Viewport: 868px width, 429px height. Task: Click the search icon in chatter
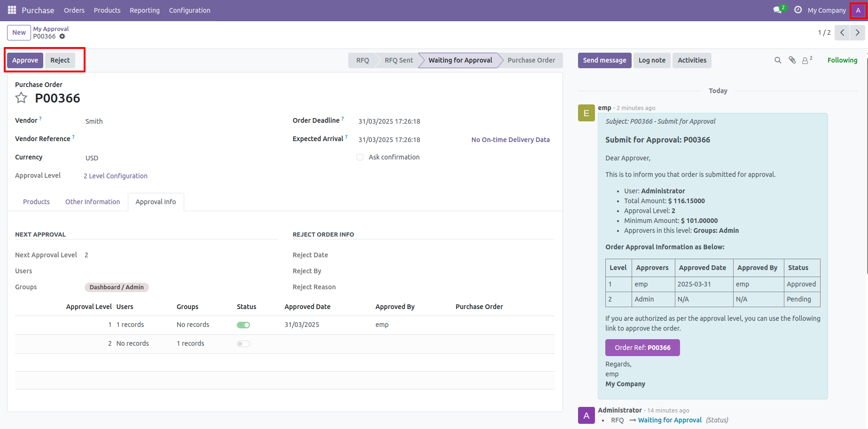[x=778, y=60]
